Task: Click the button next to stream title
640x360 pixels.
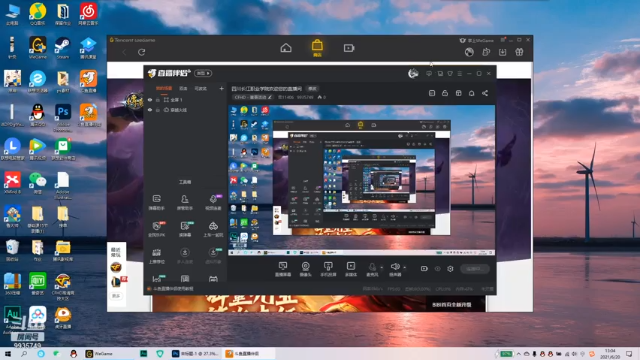Action: [312, 89]
